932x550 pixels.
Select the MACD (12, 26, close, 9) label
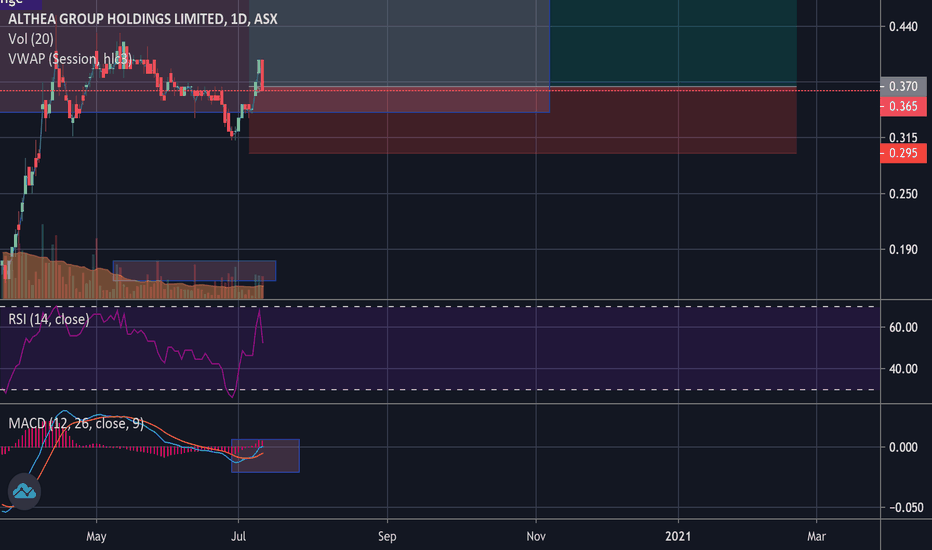76,423
